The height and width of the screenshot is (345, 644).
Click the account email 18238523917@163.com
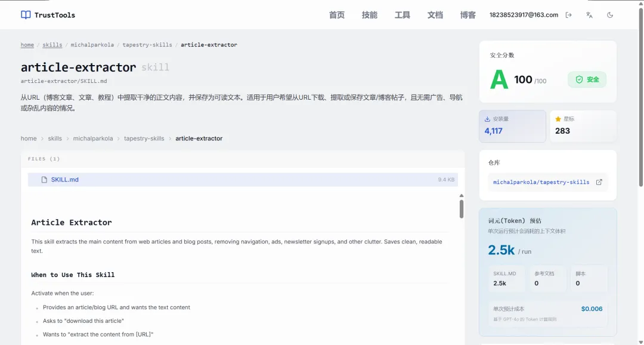pos(524,15)
